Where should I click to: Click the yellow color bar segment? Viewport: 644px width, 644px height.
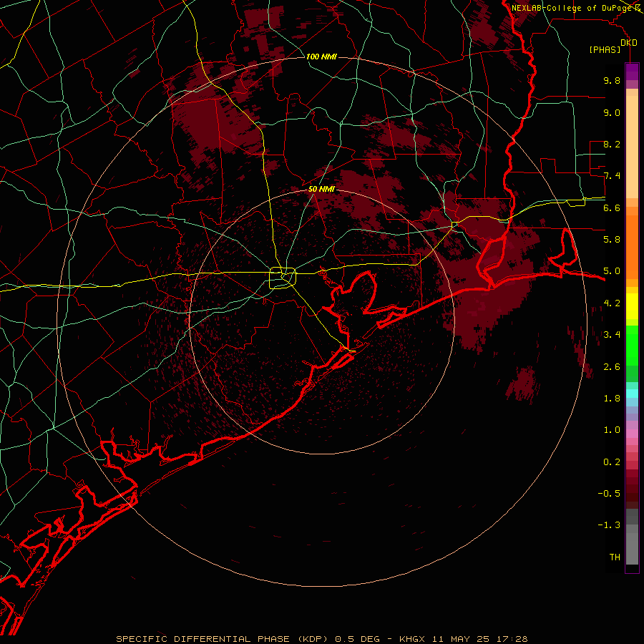click(632, 306)
